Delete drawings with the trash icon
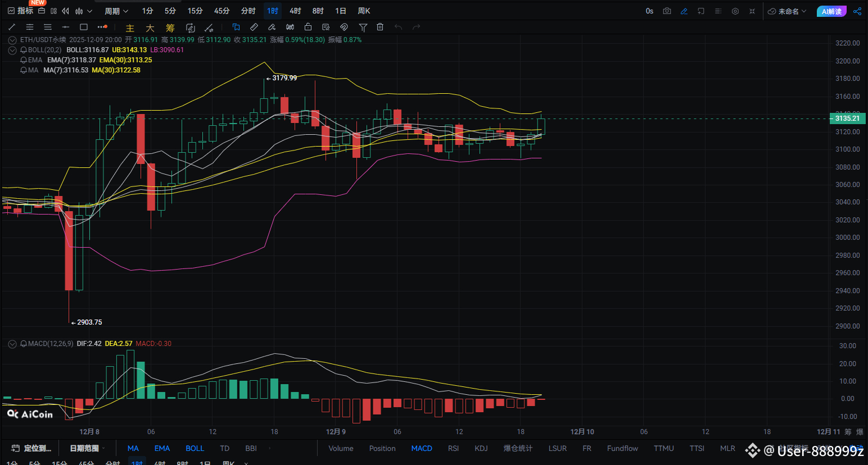This screenshot has width=868, height=465. 380,27
